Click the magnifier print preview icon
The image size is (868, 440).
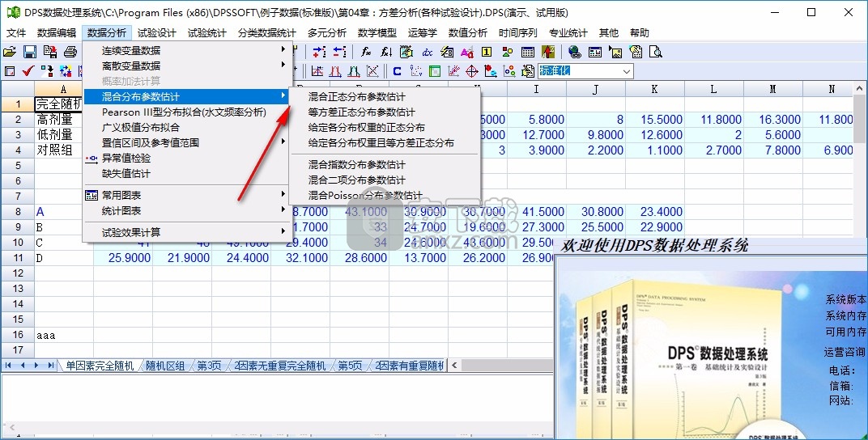point(655,52)
